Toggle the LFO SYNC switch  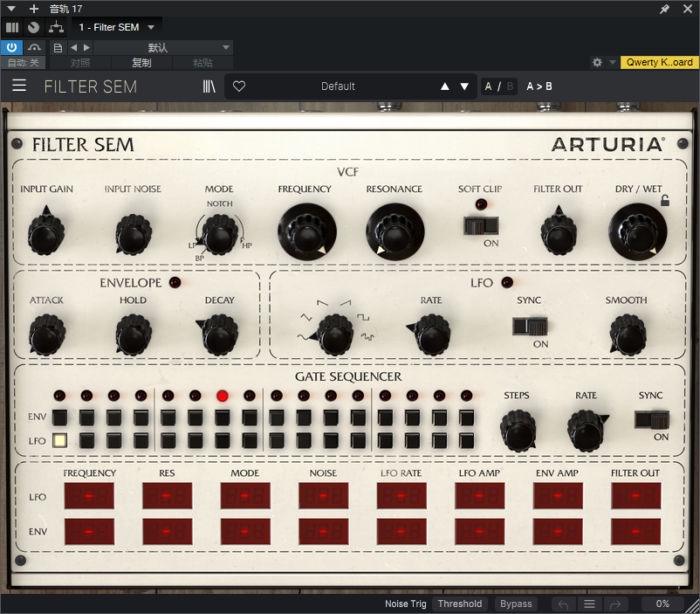(x=530, y=327)
